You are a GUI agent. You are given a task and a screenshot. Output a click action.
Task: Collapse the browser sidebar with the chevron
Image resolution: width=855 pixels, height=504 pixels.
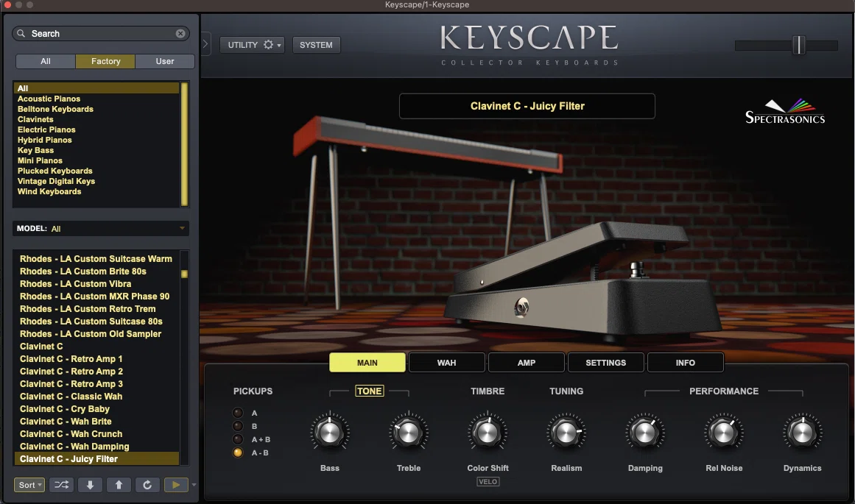(205, 44)
